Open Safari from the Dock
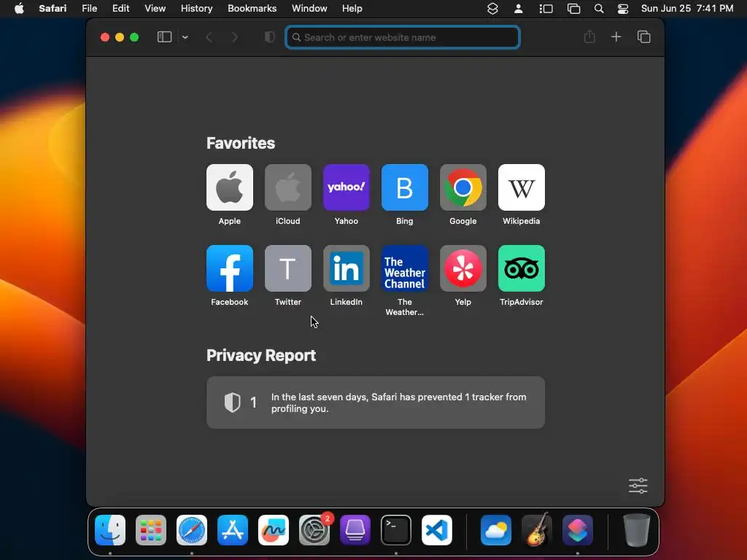 pyautogui.click(x=192, y=530)
